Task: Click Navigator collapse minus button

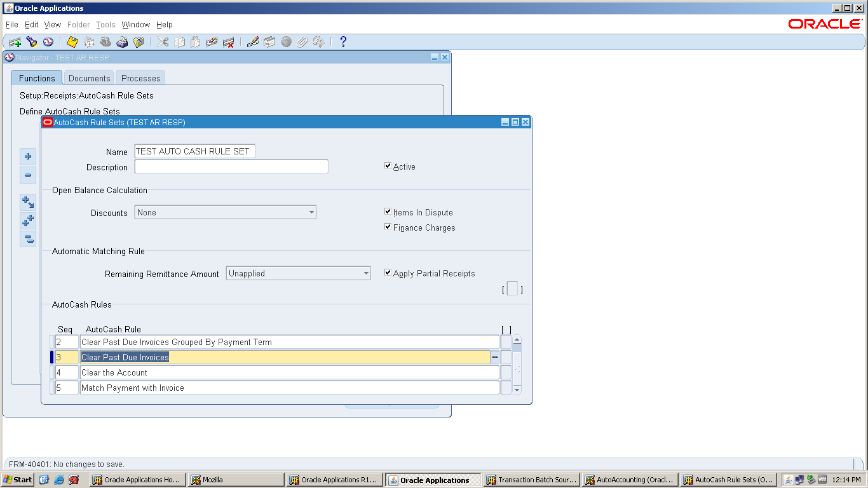Action: tap(28, 175)
